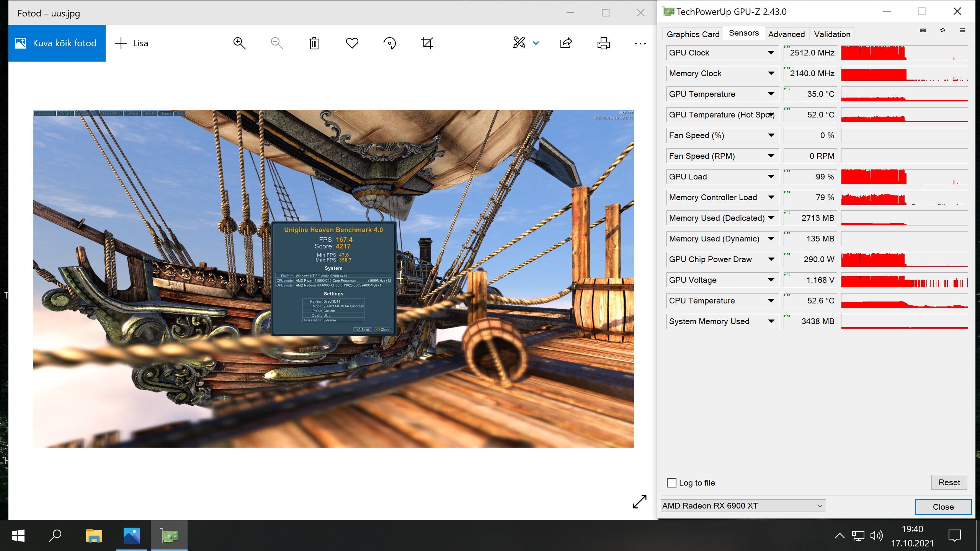Print the photo
Viewport: 980px width, 551px height.
point(603,43)
